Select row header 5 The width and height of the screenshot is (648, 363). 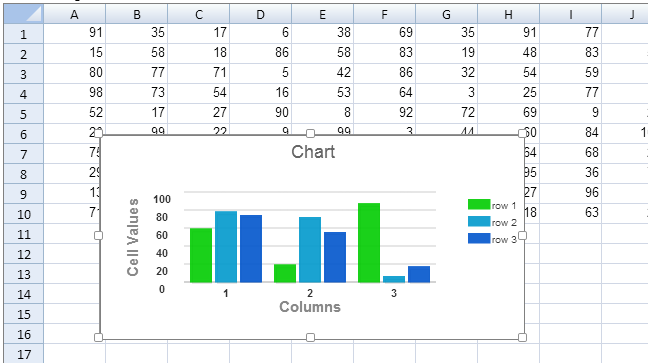(23, 114)
